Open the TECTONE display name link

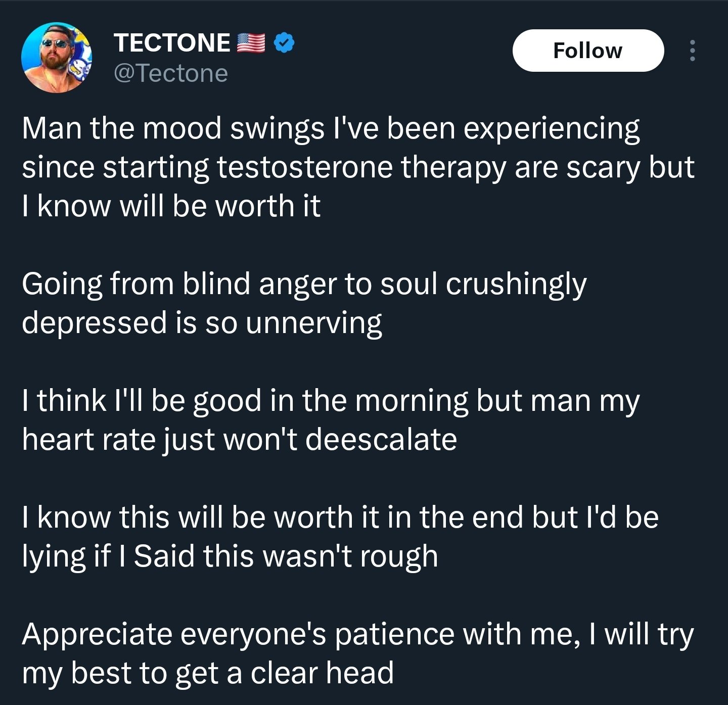(172, 43)
